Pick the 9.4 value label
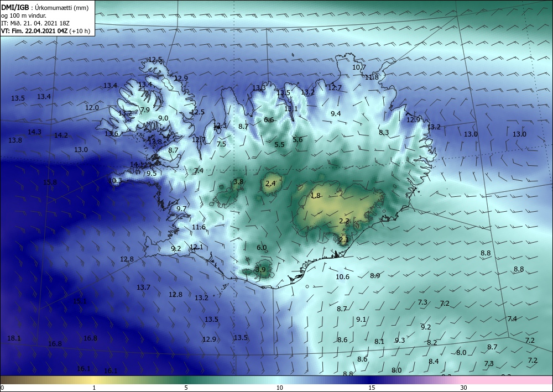The image size is (553, 392). point(336,113)
